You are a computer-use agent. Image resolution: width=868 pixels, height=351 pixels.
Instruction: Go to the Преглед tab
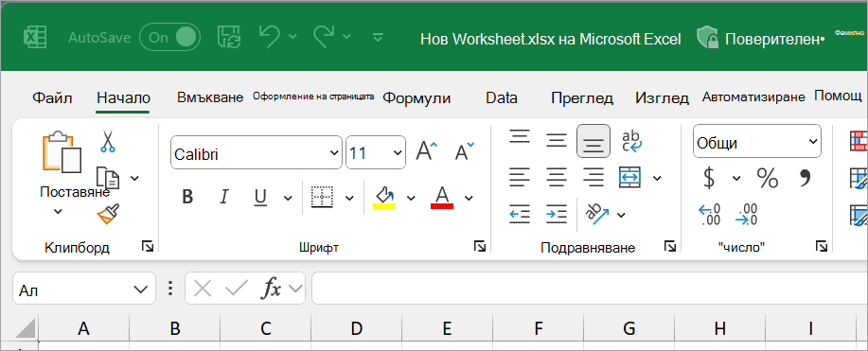tap(582, 98)
